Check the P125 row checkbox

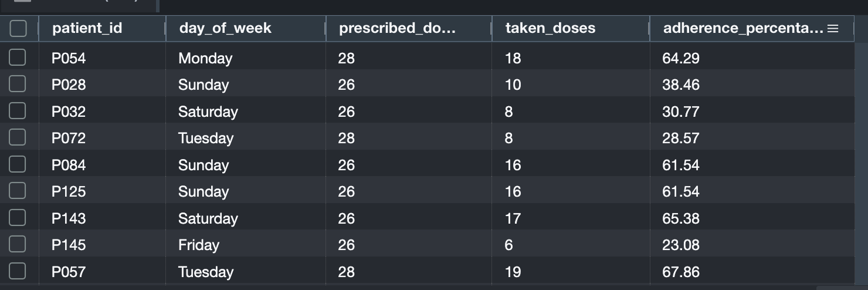[x=18, y=191]
